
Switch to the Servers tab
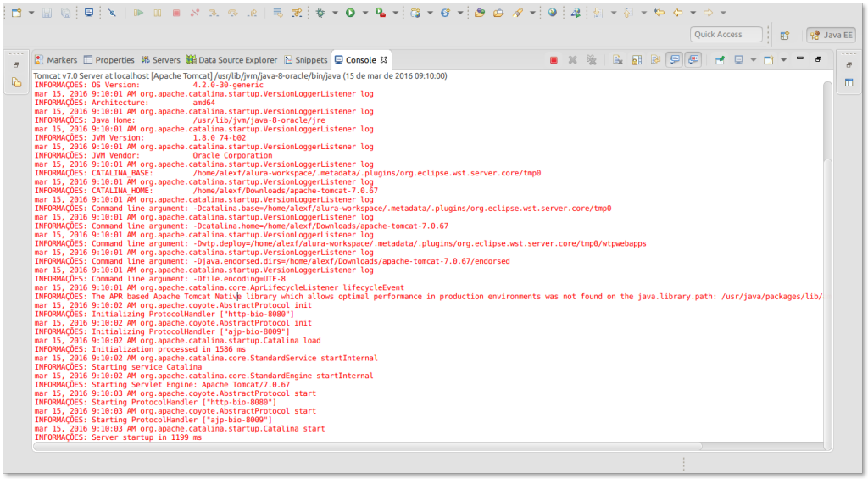[160, 60]
